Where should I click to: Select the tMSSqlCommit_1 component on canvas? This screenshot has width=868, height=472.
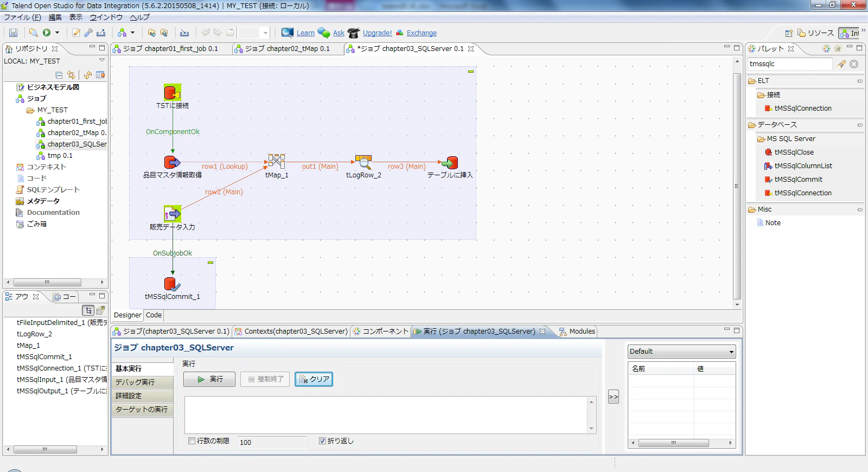click(173, 283)
